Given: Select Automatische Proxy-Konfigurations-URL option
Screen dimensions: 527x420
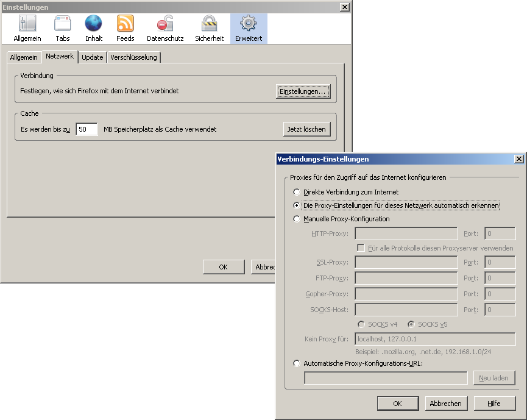Looking at the screenshot, I should coord(297,363).
